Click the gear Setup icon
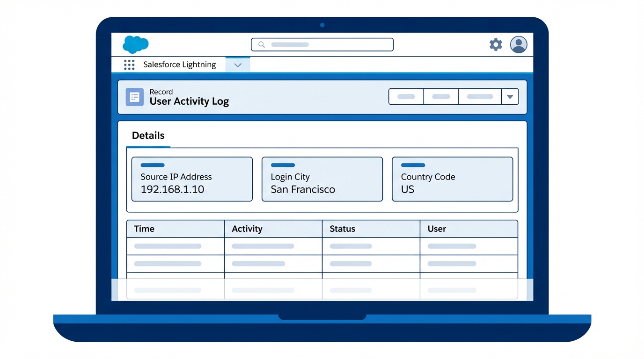Image resolution: width=644 pixels, height=359 pixels. click(x=495, y=44)
